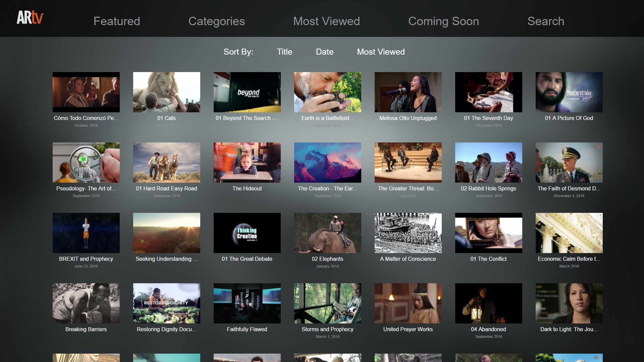The width and height of the screenshot is (644, 362).
Task: Select the '01 The Seventh Day' video
Action: pos(488,92)
